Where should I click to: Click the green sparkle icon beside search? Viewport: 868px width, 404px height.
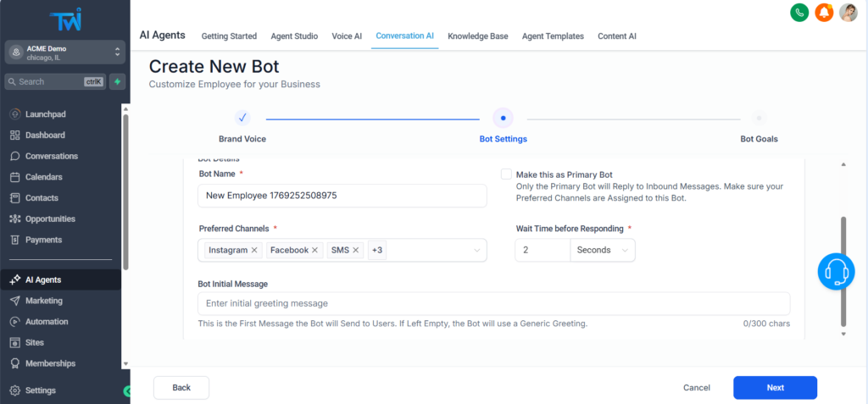pos(117,82)
